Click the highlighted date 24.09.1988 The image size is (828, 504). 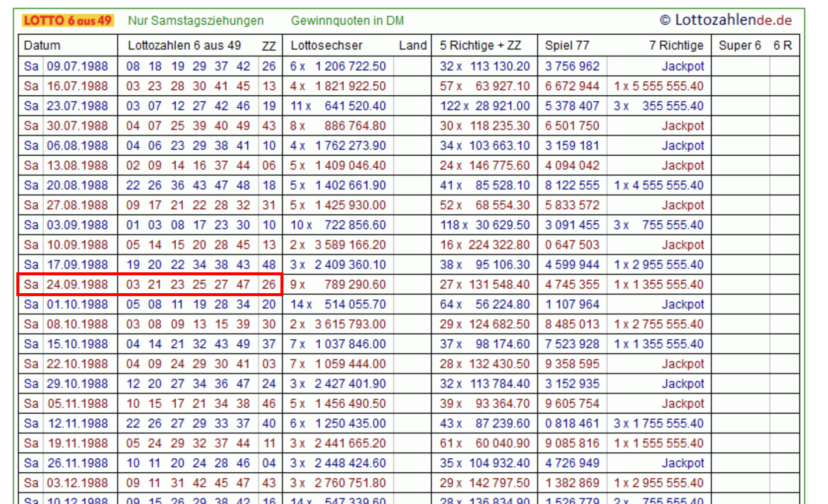77,284
